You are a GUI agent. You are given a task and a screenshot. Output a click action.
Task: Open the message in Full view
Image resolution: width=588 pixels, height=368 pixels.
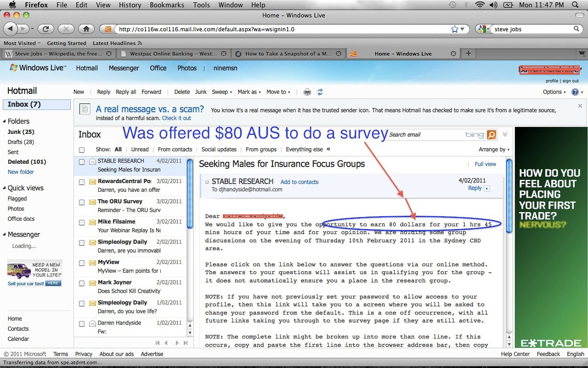(486, 164)
